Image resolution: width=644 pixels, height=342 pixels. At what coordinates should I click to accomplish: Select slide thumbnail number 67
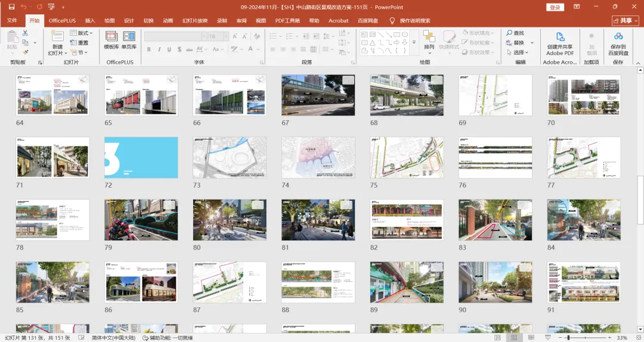point(318,95)
